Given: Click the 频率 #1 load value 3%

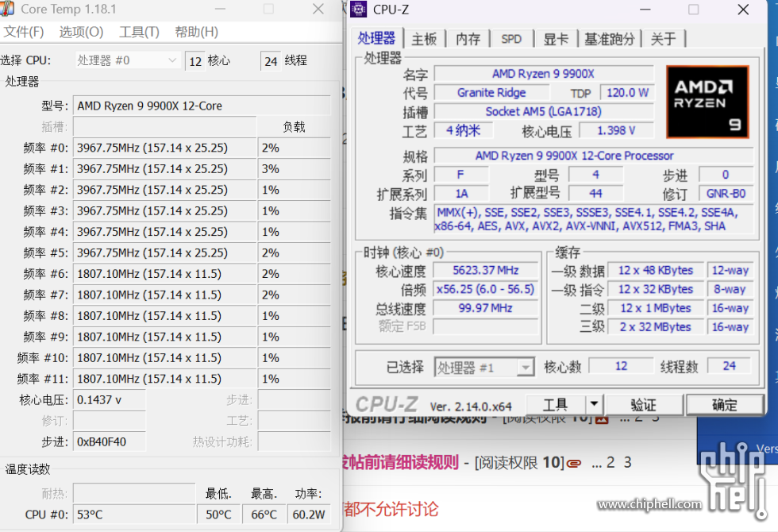Looking at the screenshot, I should click(294, 169).
